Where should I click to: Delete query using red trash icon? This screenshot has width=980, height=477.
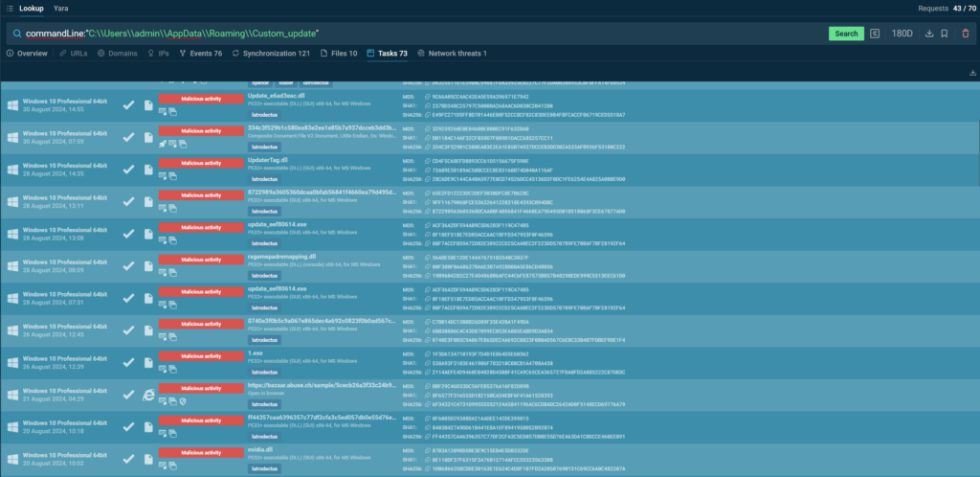click(965, 34)
